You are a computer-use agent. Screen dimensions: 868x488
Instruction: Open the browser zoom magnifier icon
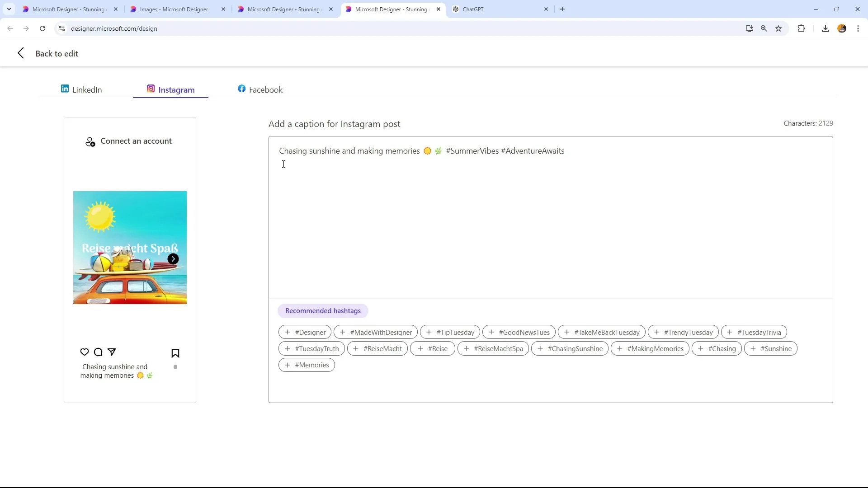[x=764, y=28]
